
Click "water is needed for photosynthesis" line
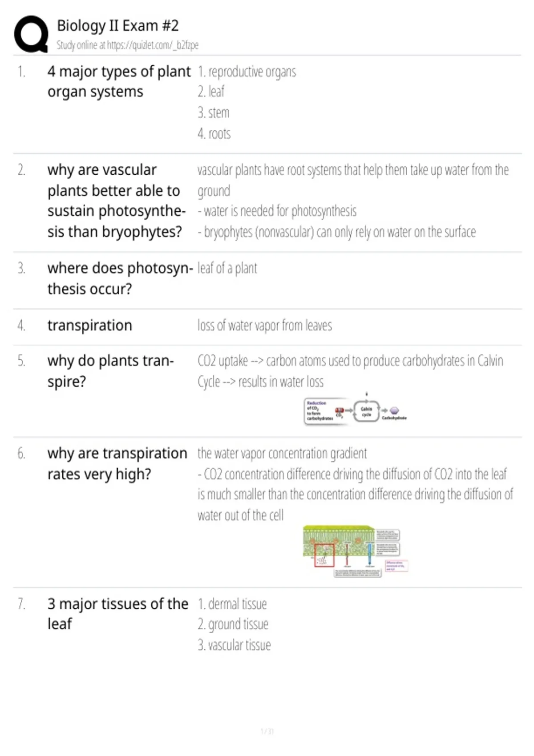(277, 211)
